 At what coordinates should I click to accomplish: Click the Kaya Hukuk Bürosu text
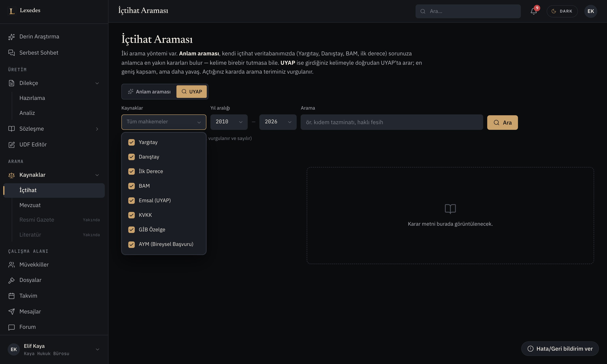pos(47,353)
